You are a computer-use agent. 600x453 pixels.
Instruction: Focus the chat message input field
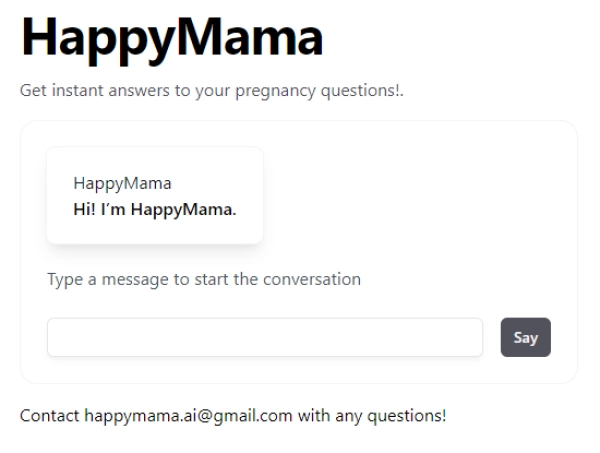tap(265, 337)
